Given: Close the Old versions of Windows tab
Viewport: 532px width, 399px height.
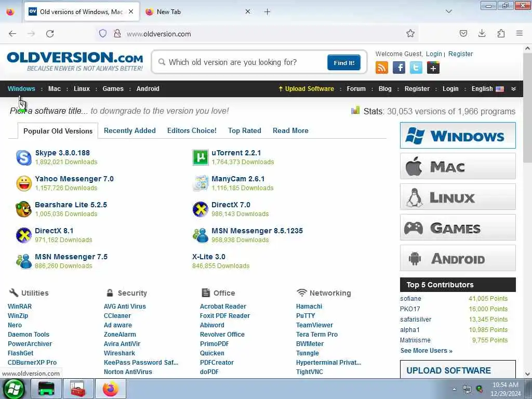Looking at the screenshot, I should coord(131,11).
